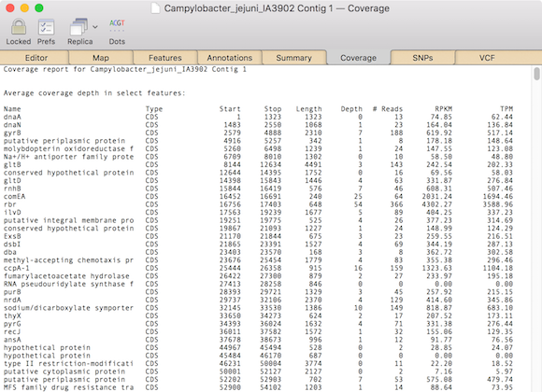Screen dimensions: 542x392
Task: Click the Locked padlock icon
Action: click(19, 27)
